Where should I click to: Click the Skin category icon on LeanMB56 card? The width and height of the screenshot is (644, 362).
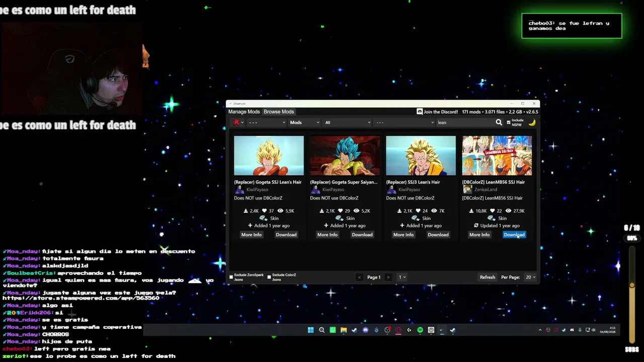491,218
